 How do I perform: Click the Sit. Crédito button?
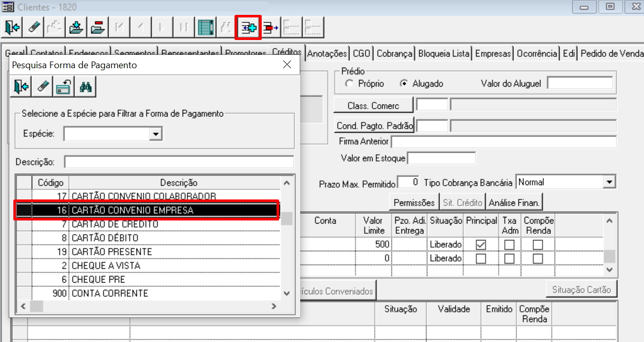tap(463, 203)
